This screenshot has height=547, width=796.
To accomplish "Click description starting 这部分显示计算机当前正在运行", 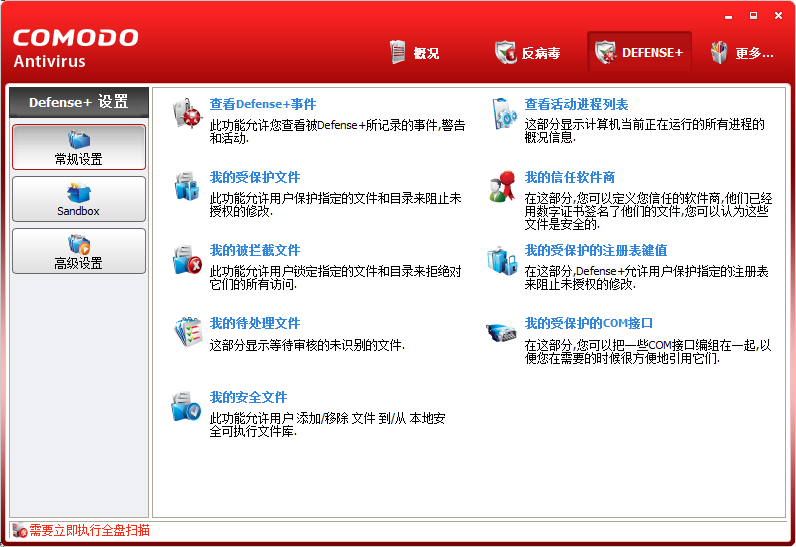I will [x=645, y=130].
